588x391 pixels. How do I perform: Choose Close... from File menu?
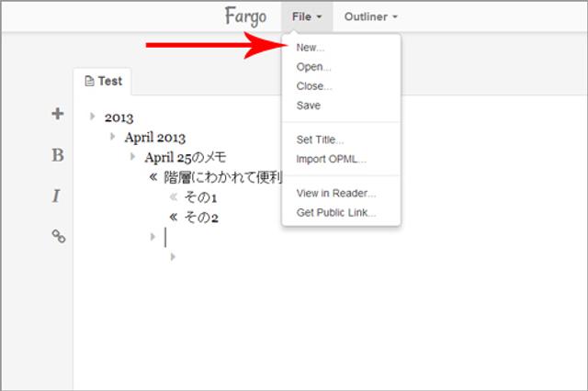[x=314, y=86]
